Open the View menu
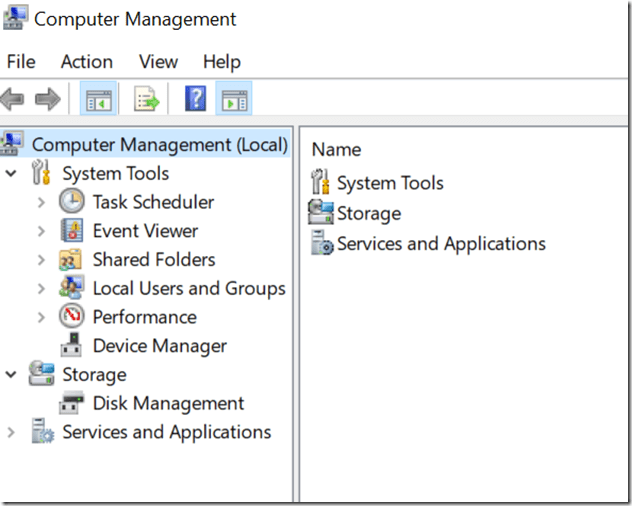The height and width of the screenshot is (506, 632). point(158,62)
